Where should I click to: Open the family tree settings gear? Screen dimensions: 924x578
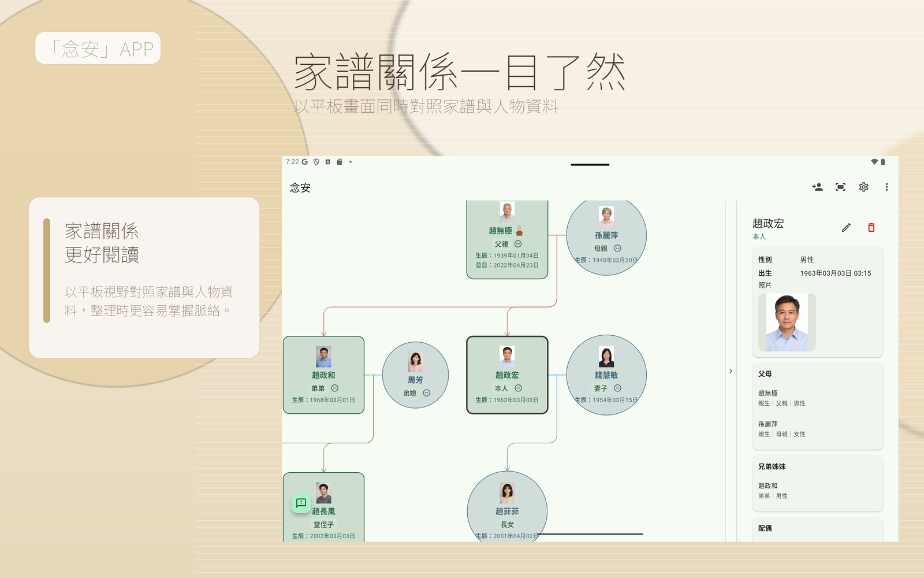(x=863, y=187)
